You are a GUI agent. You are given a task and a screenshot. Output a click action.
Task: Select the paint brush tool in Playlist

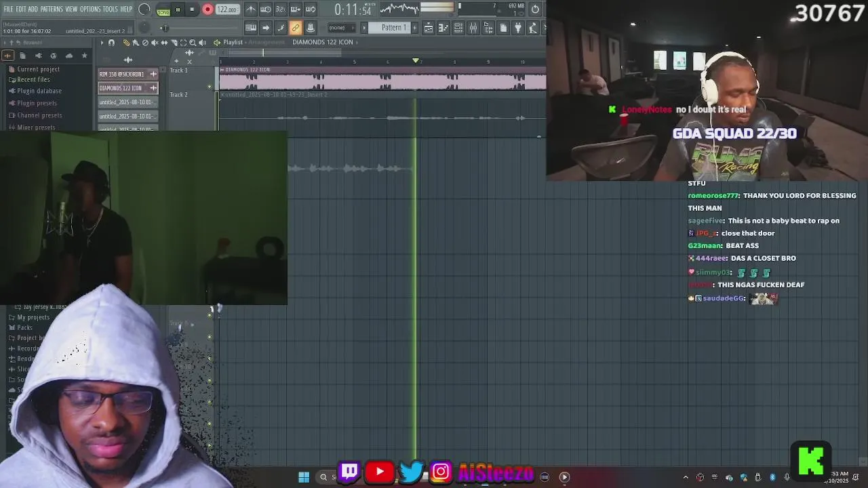136,43
